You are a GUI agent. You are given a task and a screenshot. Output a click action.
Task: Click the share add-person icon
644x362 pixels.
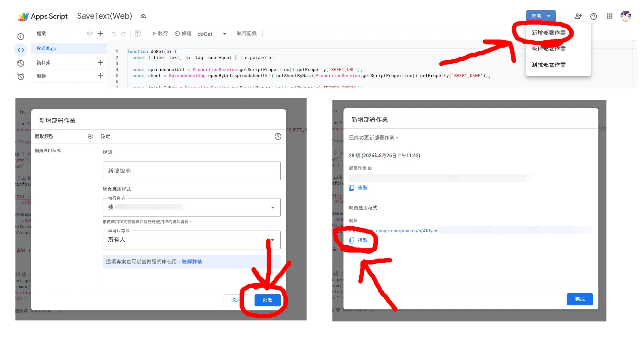pyautogui.click(x=578, y=16)
